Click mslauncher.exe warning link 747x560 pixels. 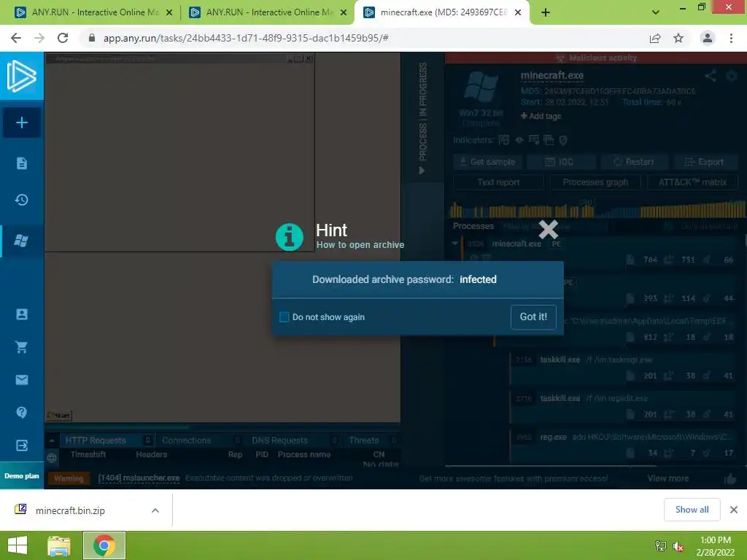139,478
